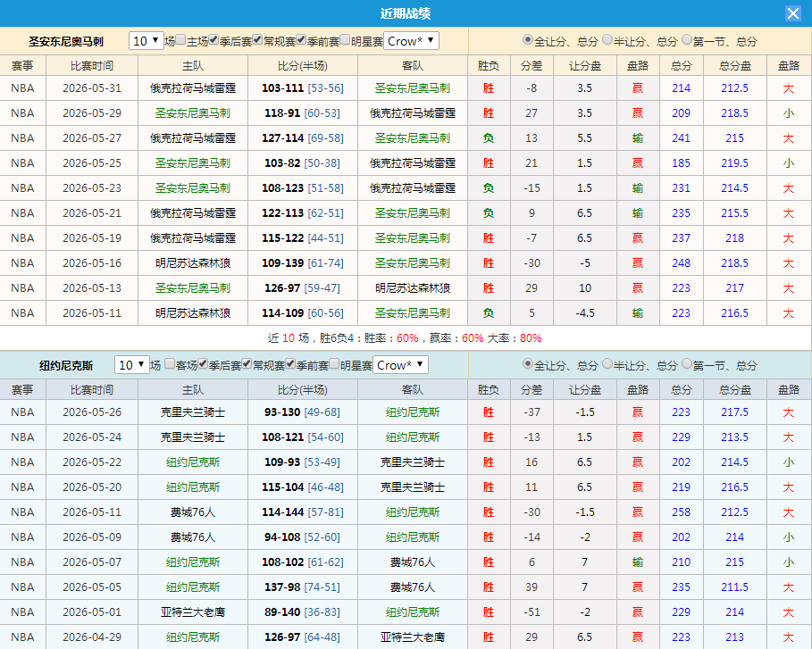
Task: Click the 比赛时间 header in the 圣安东尼奥马刺 table
Action: 92,66
